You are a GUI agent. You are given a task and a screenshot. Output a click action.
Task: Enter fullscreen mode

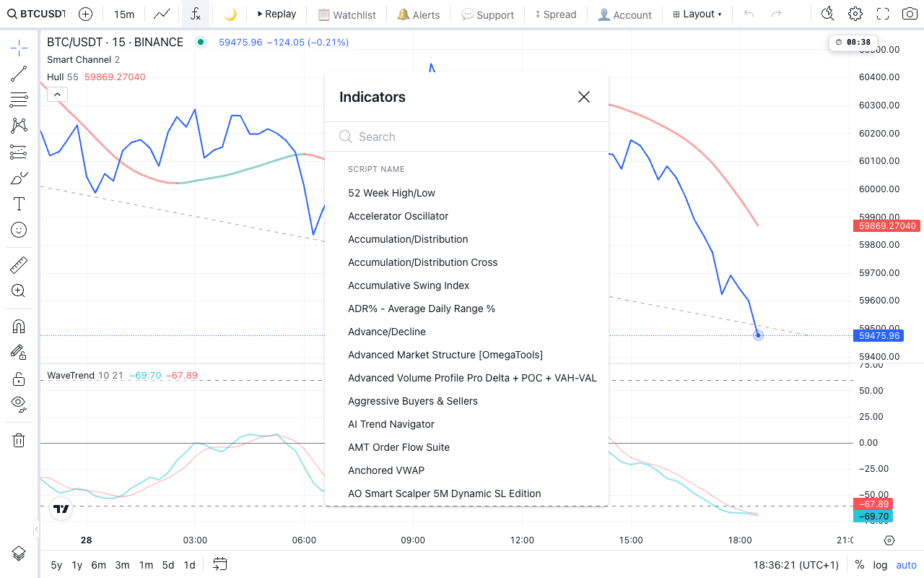[883, 14]
